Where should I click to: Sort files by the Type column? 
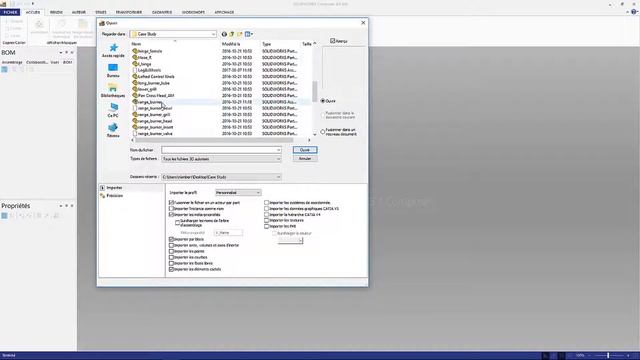click(x=280, y=44)
